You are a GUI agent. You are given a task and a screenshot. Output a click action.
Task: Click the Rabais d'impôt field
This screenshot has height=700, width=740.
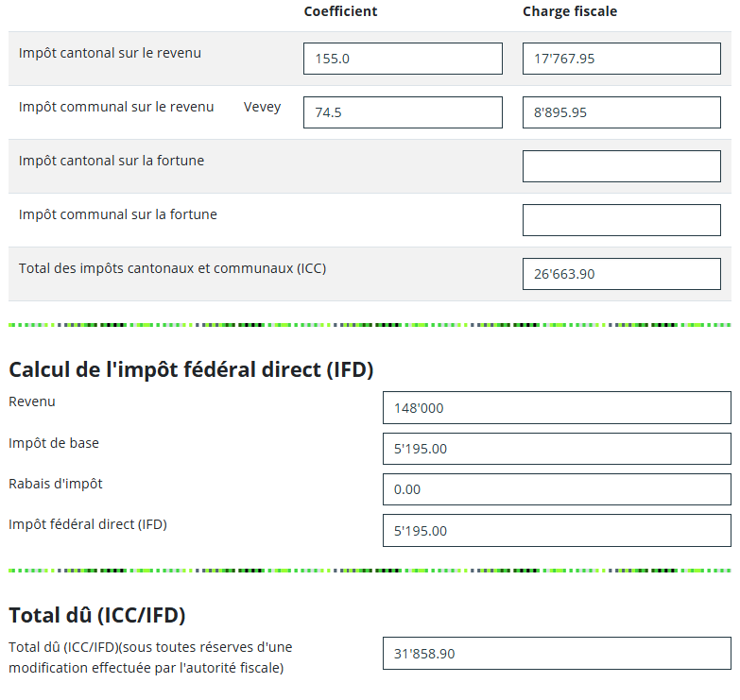[557, 489]
